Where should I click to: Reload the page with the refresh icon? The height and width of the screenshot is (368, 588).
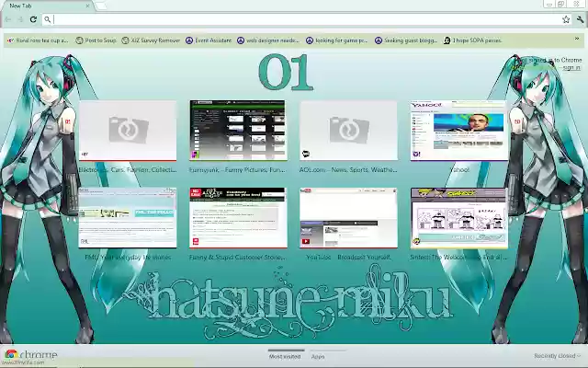tap(33, 19)
